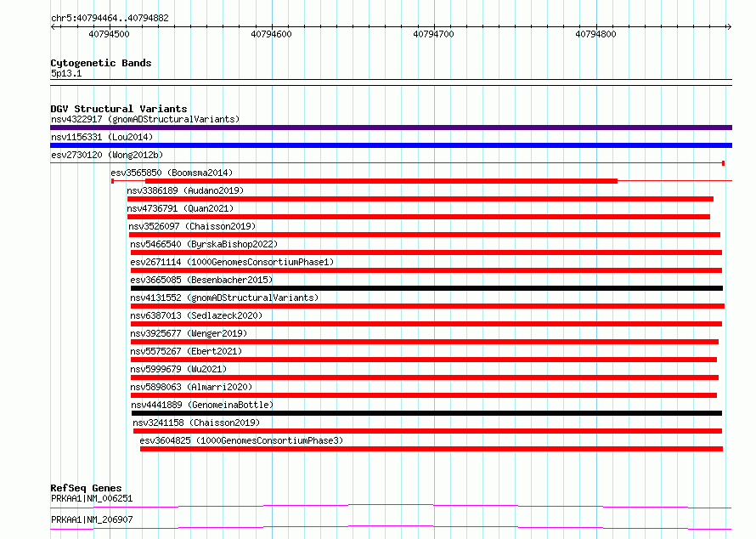The image size is (756, 539).
Task: Open nsv6387013 Sedlazeck2020 variant label
Action: point(196,315)
